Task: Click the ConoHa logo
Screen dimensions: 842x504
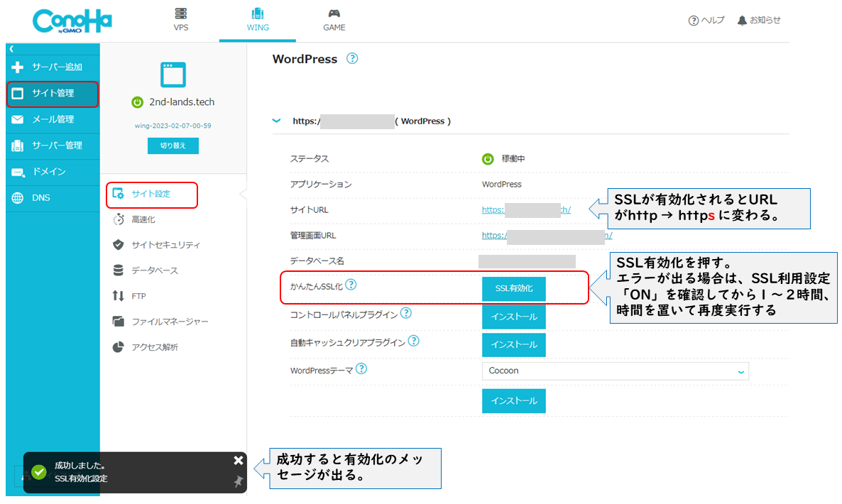Action: pyautogui.click(x=72, y=21)
